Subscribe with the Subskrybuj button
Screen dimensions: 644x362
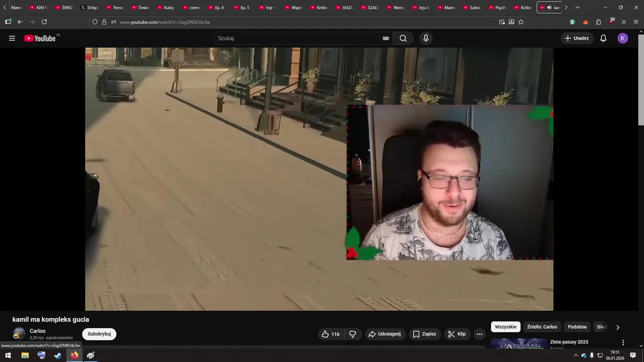[x=99, y=334]
